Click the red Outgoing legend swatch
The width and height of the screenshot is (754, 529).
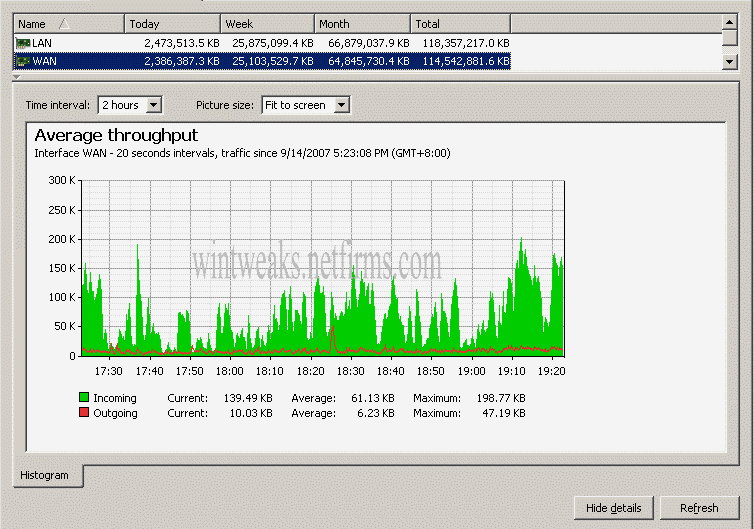point(84,412)
